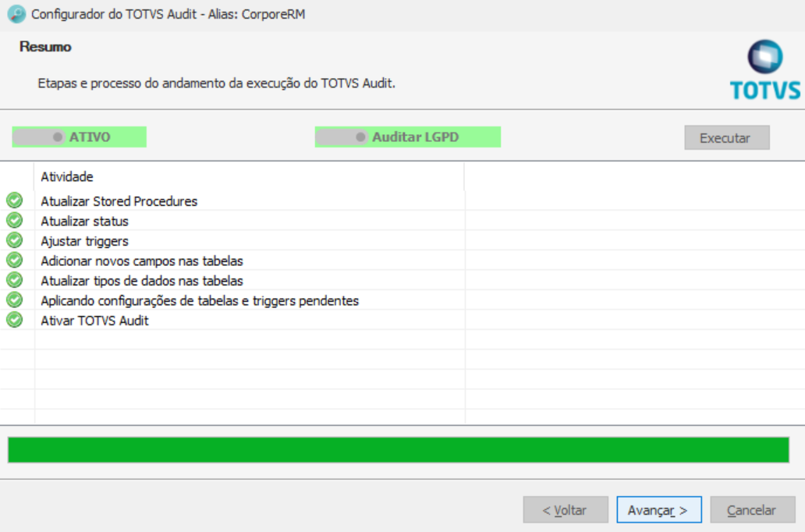The width and height of the screenshot is (805, 532).
Task: Select 'Aplicando configurações de tabelas e triggers pendentes'
Action: [200, 301]
